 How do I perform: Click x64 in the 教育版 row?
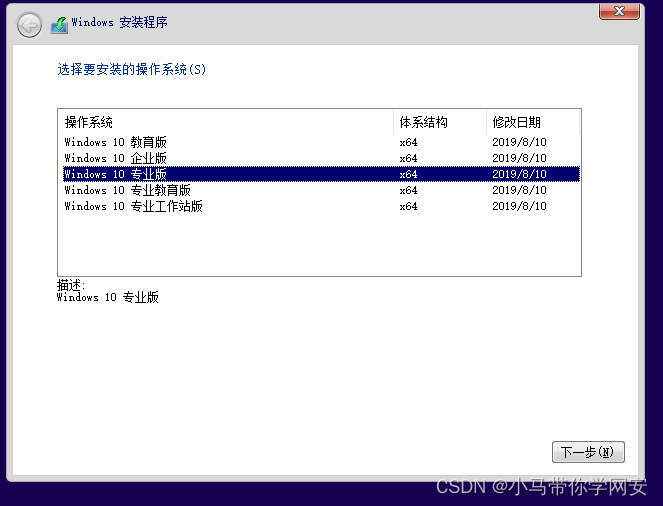408,142
